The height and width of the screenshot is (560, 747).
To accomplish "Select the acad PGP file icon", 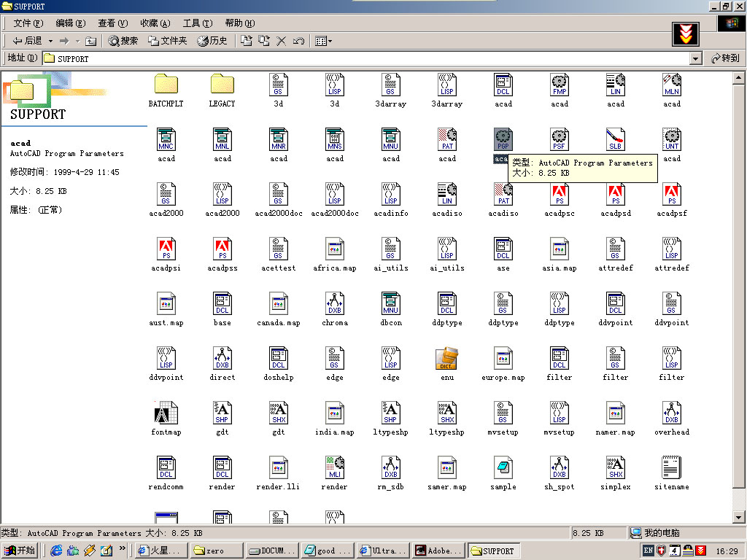I will (503, 139).
